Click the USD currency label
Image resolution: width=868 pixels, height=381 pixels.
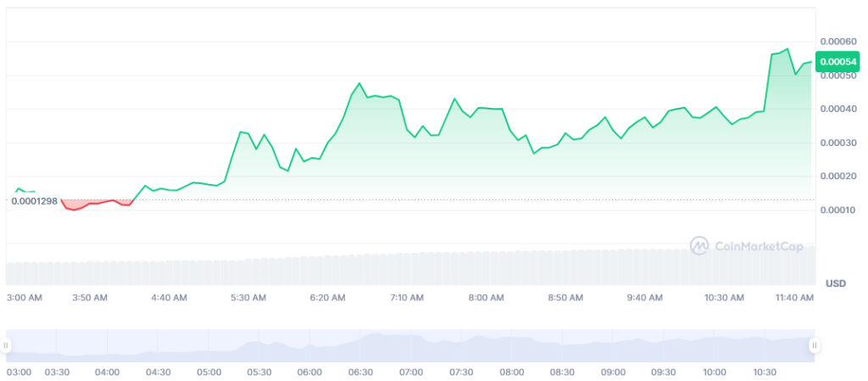coord(835,283)
